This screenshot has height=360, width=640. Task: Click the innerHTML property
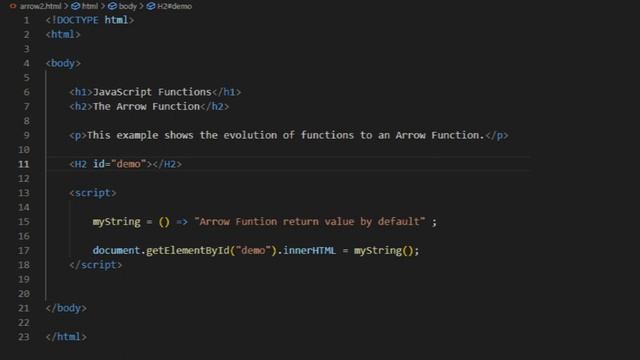[309, 250]
